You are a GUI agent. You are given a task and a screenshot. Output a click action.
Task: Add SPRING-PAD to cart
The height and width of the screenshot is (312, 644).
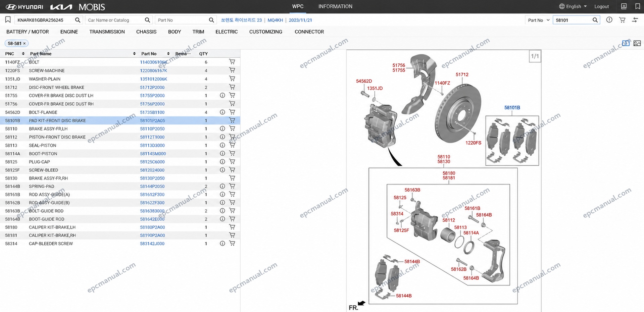232,186
